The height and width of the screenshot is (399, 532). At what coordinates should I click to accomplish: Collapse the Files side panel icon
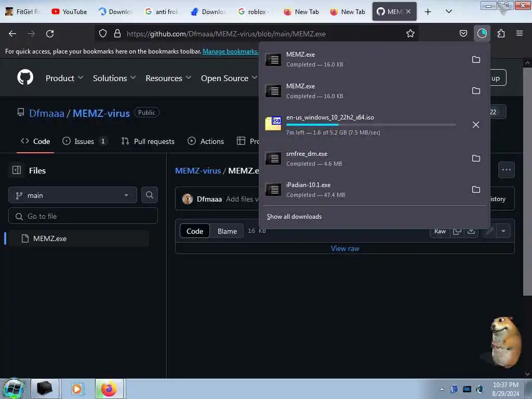(17, 170)
